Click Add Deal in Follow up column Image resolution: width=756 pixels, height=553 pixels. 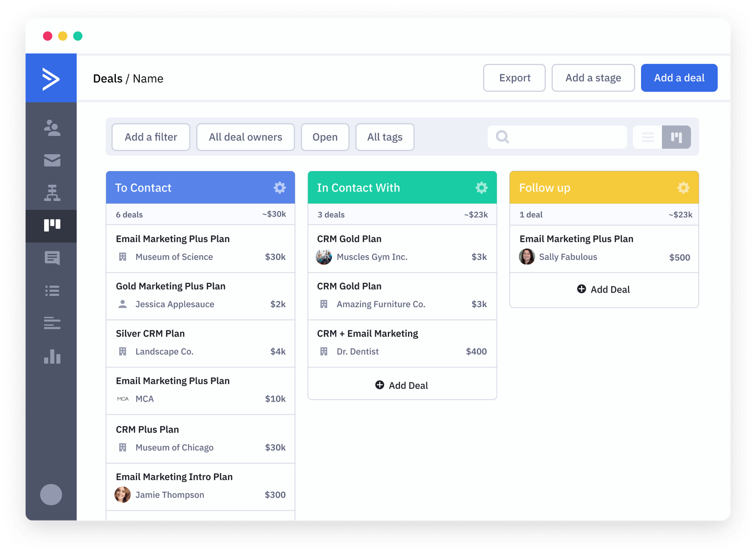point(604,289)
